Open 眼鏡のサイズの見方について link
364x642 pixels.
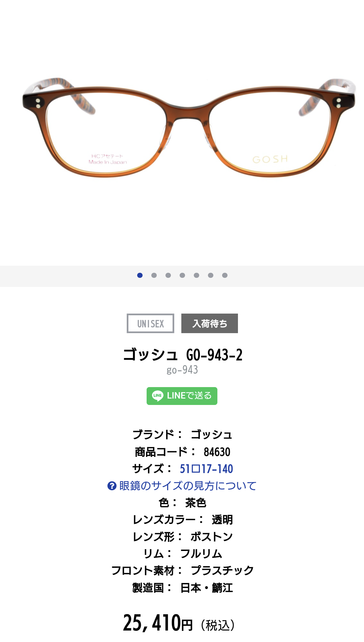[188, 486]
